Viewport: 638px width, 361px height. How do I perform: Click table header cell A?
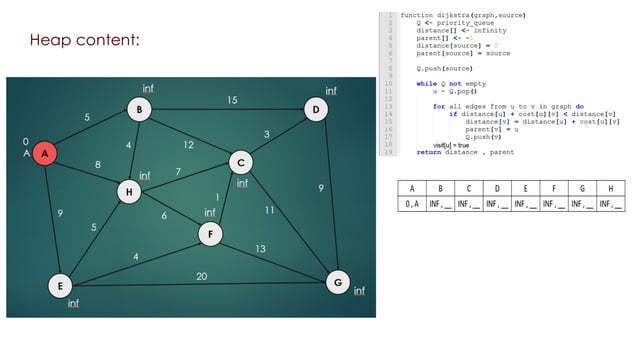tap(412, 188)
